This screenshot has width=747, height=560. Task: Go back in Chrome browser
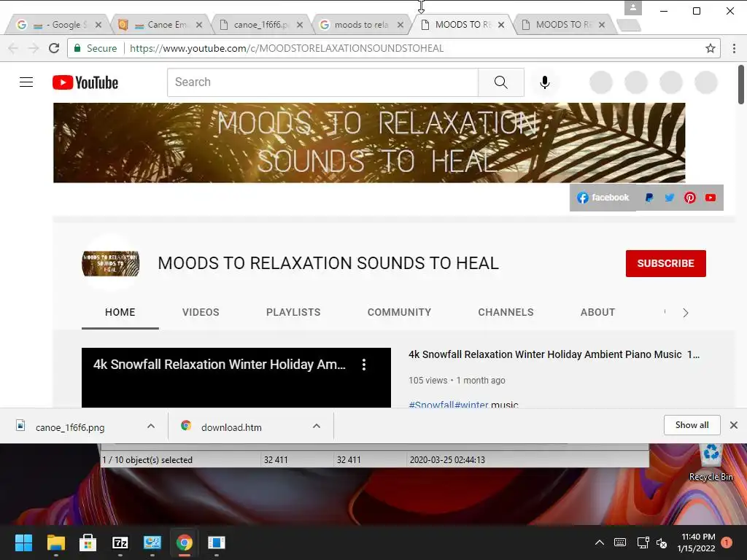pyautogui.click(x=13, y=48)
